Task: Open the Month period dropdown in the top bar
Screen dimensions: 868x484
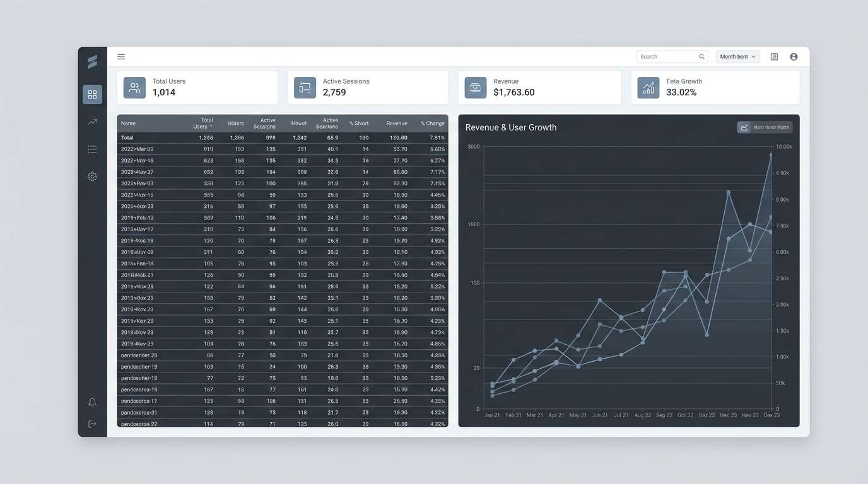Action: point(737,56)
